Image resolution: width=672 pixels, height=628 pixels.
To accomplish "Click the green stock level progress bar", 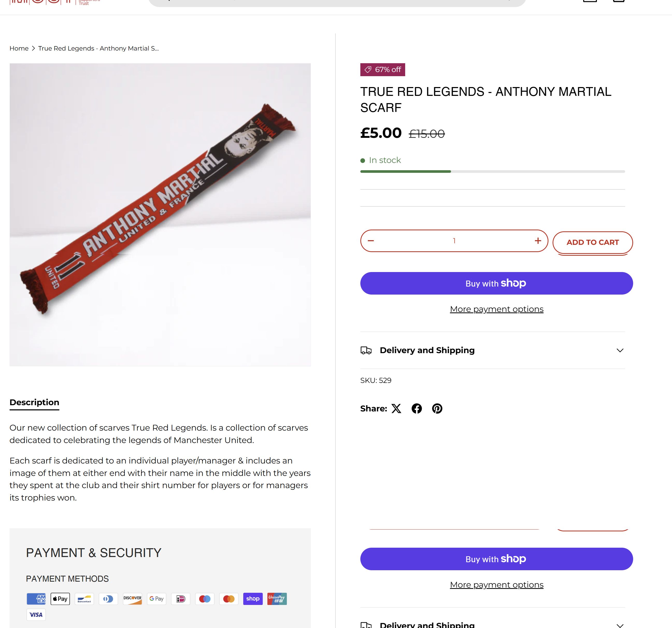I will click(406, 172).
